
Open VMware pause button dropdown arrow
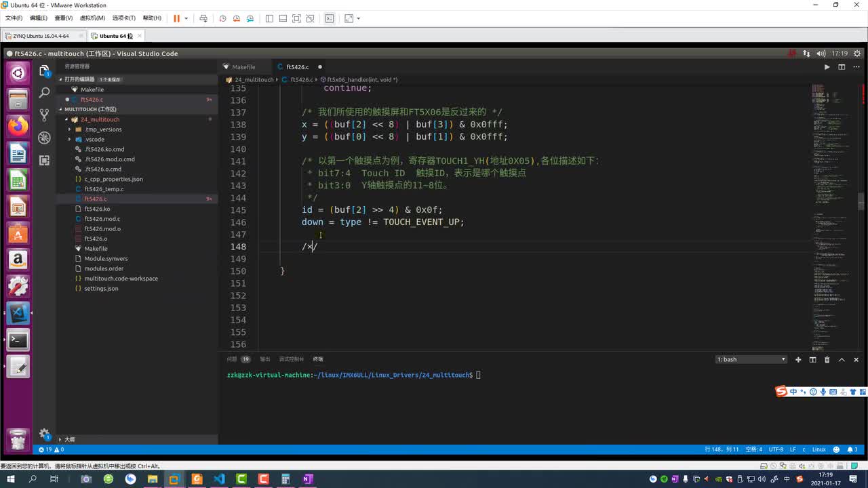coord(186,18)
